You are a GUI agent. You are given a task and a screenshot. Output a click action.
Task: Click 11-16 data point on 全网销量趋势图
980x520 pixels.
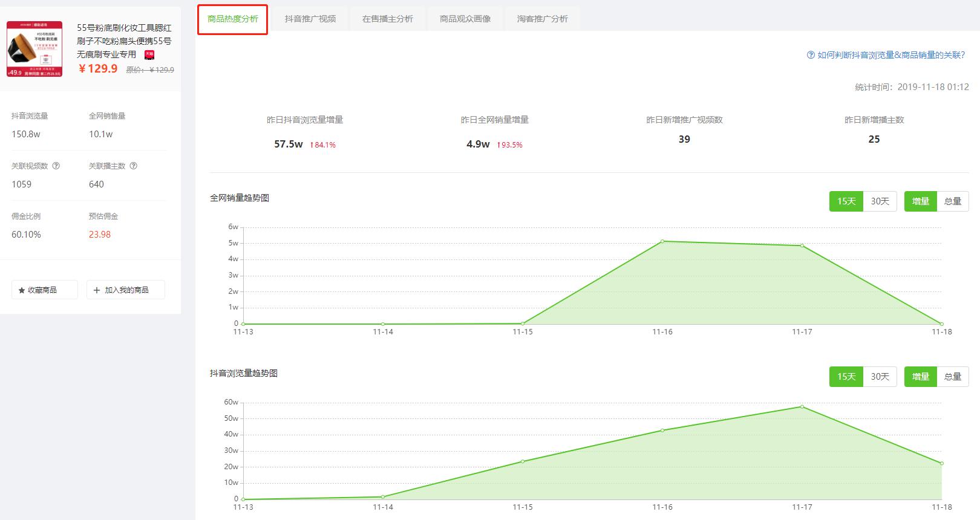[x=662, y=241]
